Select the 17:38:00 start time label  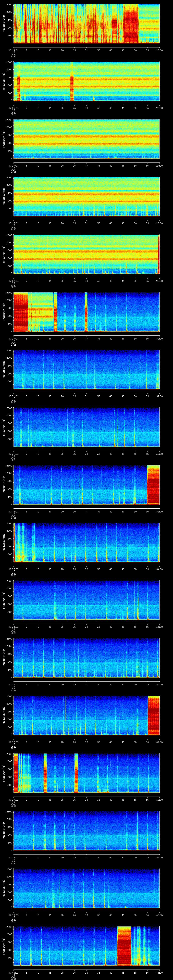pos(14,857)
